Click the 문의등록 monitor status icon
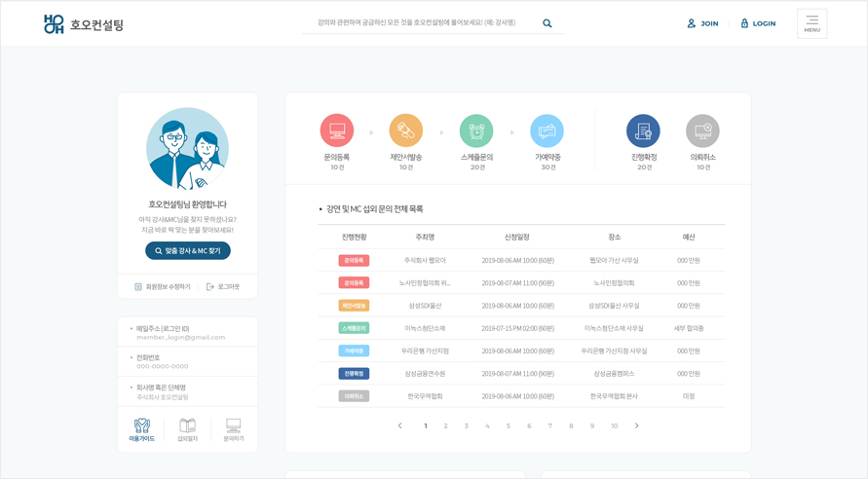868x479 pixels. (337, 131)
